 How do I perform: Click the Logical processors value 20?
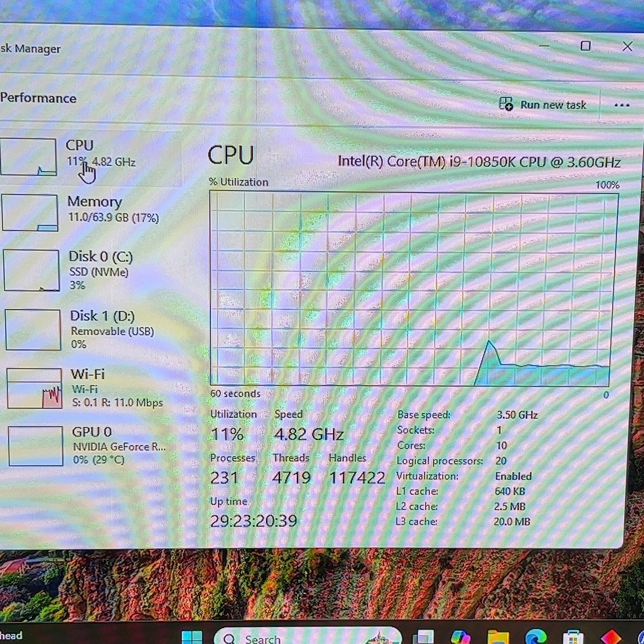coord(501,461)
